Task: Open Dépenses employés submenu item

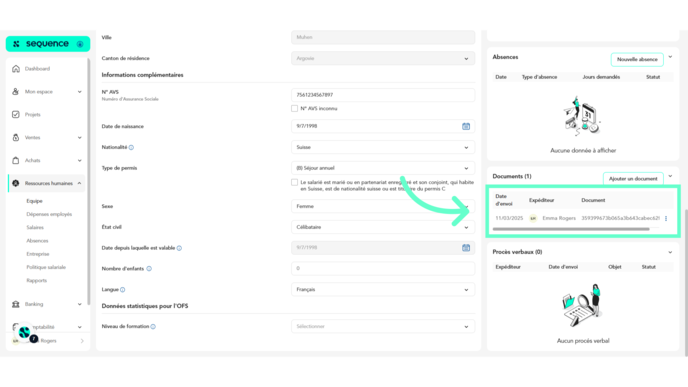Action: (x=49, y=214)
